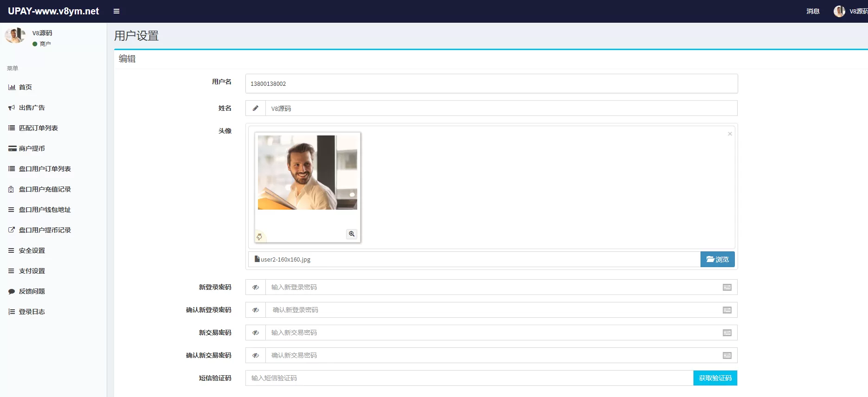Click the 短信验证码 input field

coord(469,378)
